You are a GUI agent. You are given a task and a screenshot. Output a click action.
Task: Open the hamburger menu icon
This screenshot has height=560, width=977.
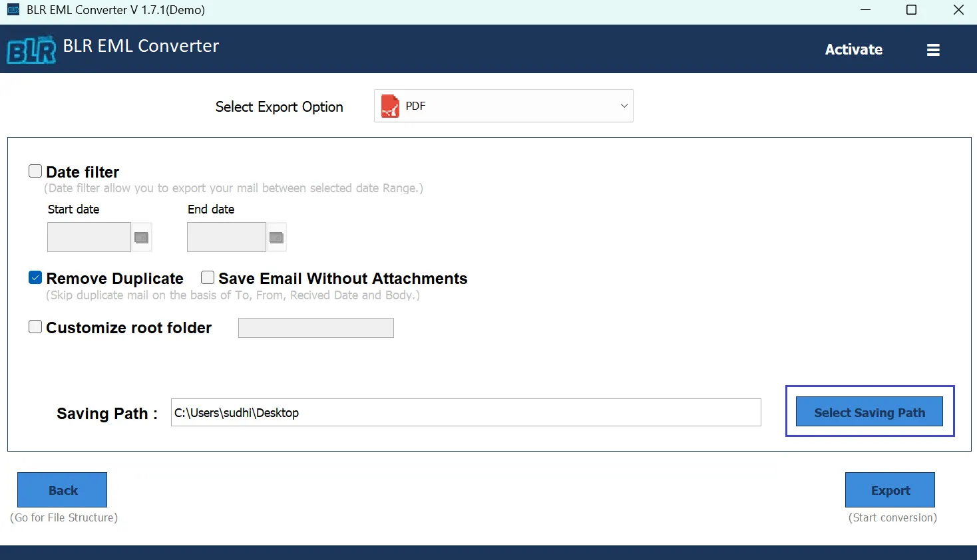933,49
